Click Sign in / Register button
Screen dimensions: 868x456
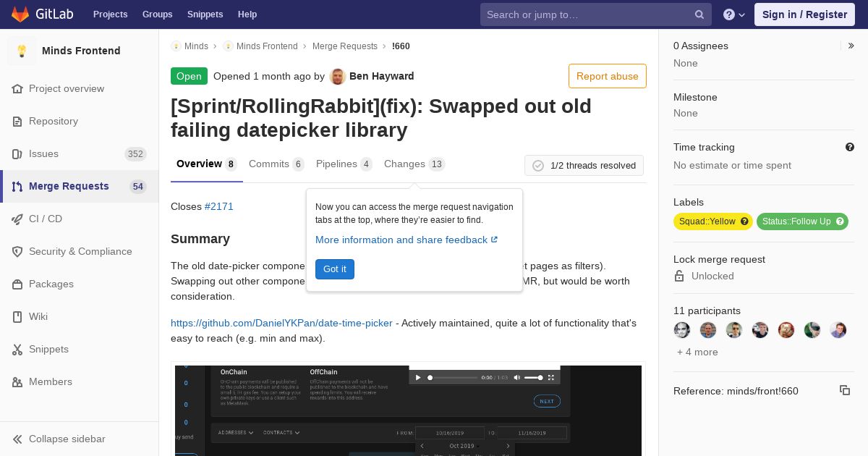804,14
